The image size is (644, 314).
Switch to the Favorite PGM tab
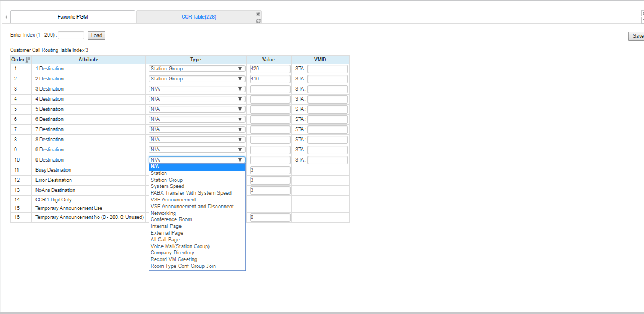pos(72,17)
